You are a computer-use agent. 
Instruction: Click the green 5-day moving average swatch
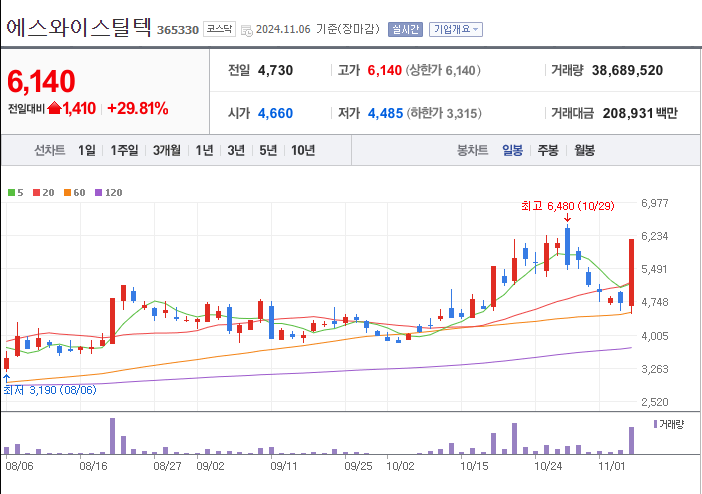[12, 193]
